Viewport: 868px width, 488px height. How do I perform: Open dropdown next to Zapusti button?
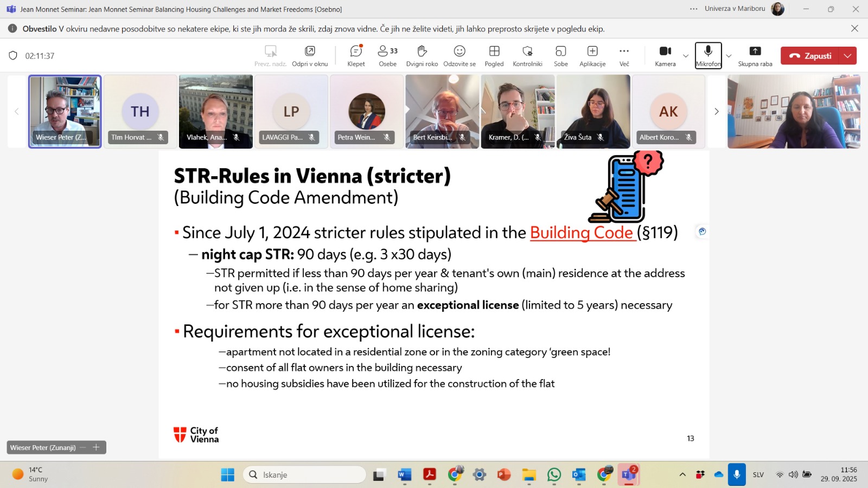tap(847, 56)
